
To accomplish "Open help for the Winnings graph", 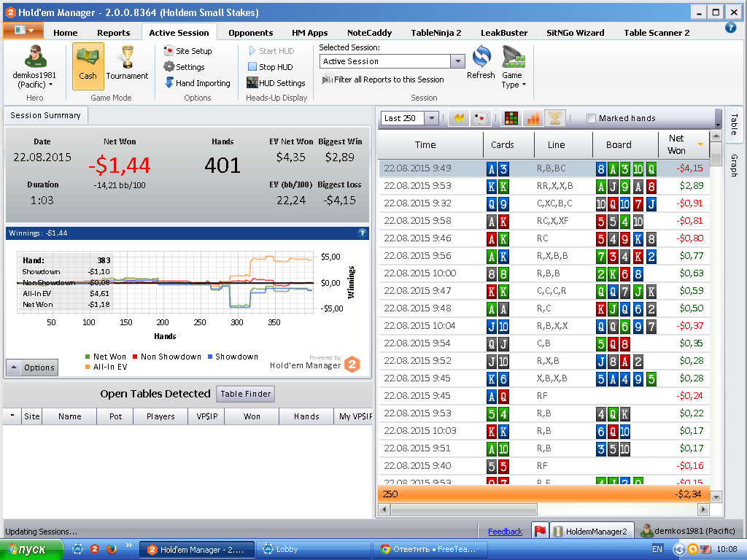I will click(x=362, y=233).
